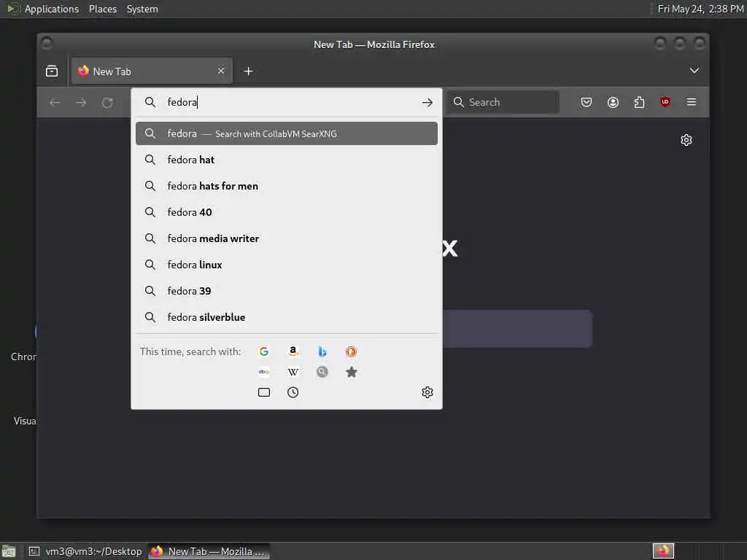
Task: Go back one page
Action: click(x=55, y=102)
